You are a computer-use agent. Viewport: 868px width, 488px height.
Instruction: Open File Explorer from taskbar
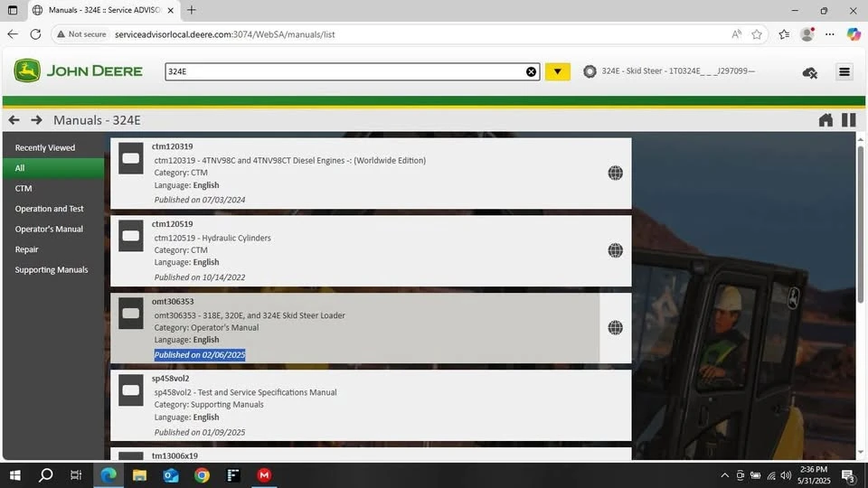139,474
